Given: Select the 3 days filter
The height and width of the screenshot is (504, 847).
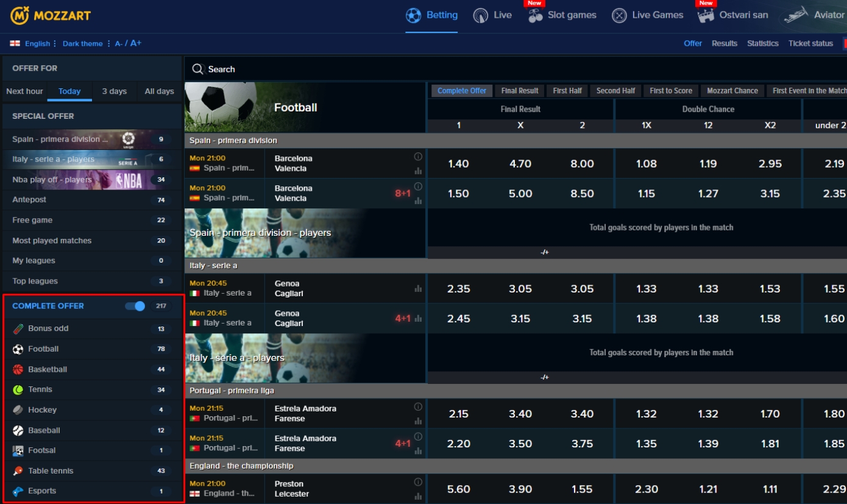Looking at the screenshot, I should [x=115, y=91].
